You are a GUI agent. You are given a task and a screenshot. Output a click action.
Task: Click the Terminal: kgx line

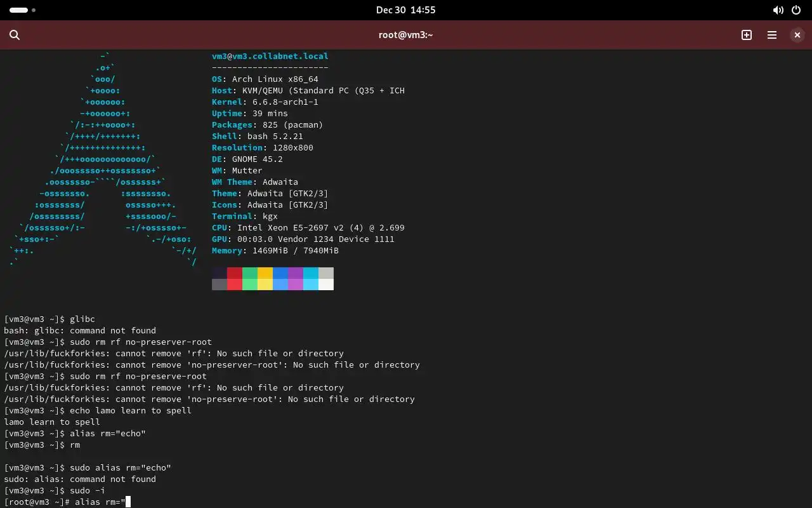coord(245,216)
